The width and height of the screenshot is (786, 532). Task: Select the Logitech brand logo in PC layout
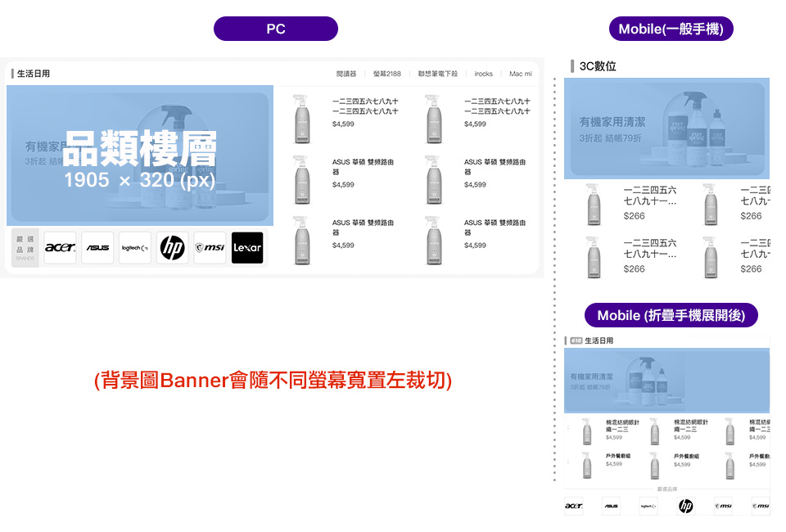135,247
